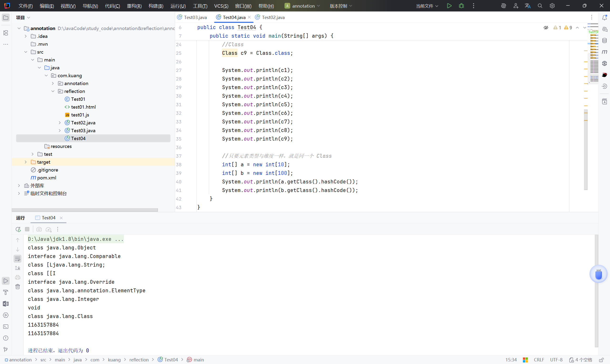Collapse the reflection package
This screenshot has height=364, width=610.
click(53, 91)
